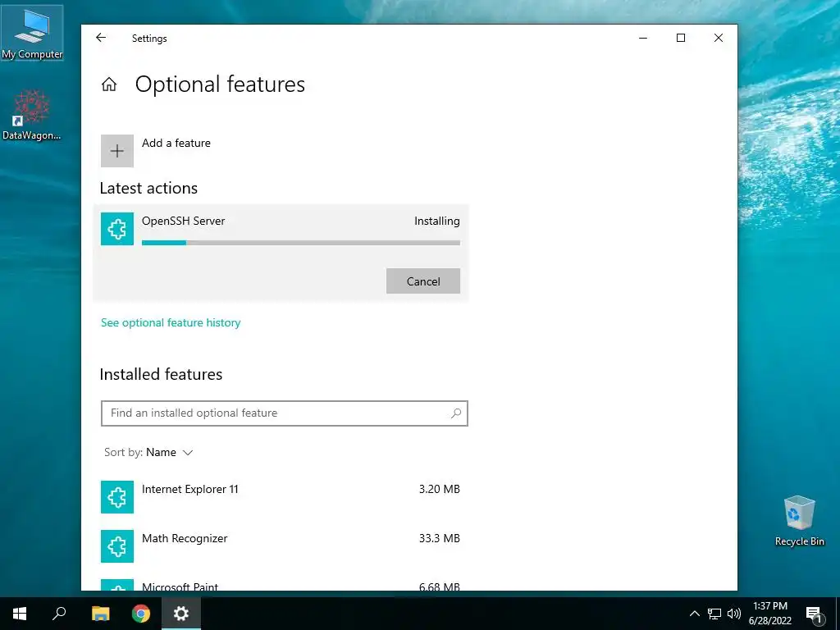The image size is (840, 630).
Task: Open the notification Action Center icon
Action: [814, 614]
